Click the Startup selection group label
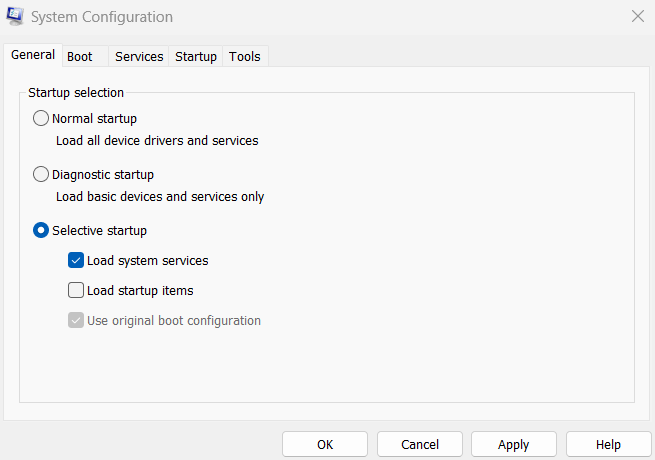This screenshot has width=655, height=460. [76, 93]
